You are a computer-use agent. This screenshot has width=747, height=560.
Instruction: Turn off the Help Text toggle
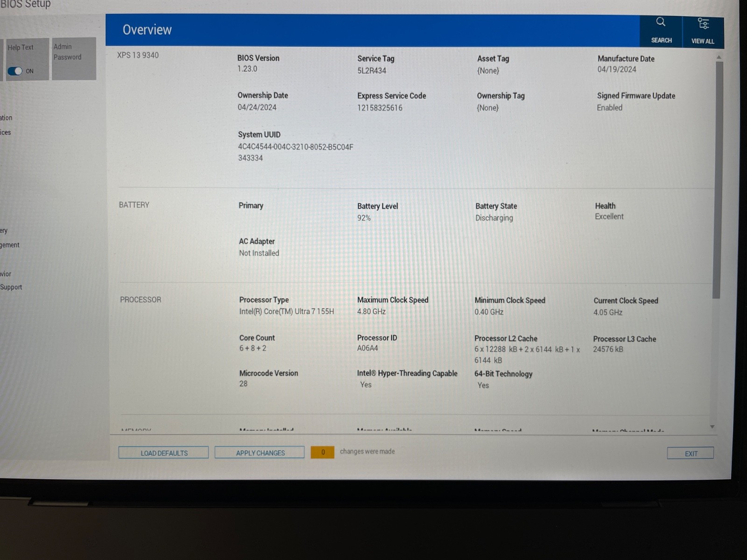pos(15,71)
